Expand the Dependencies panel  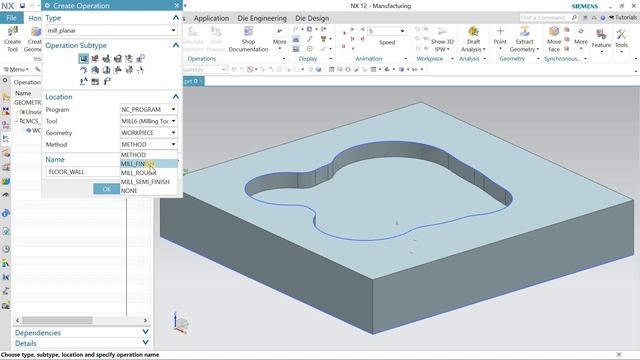[x=145, y=332]
